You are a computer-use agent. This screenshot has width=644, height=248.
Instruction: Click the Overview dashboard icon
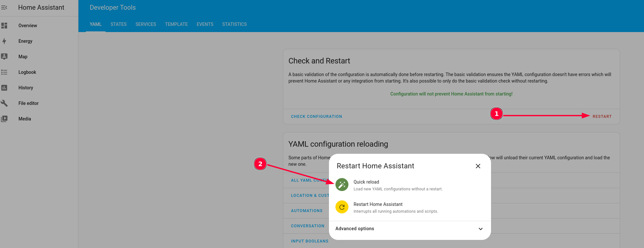[4, 26]
